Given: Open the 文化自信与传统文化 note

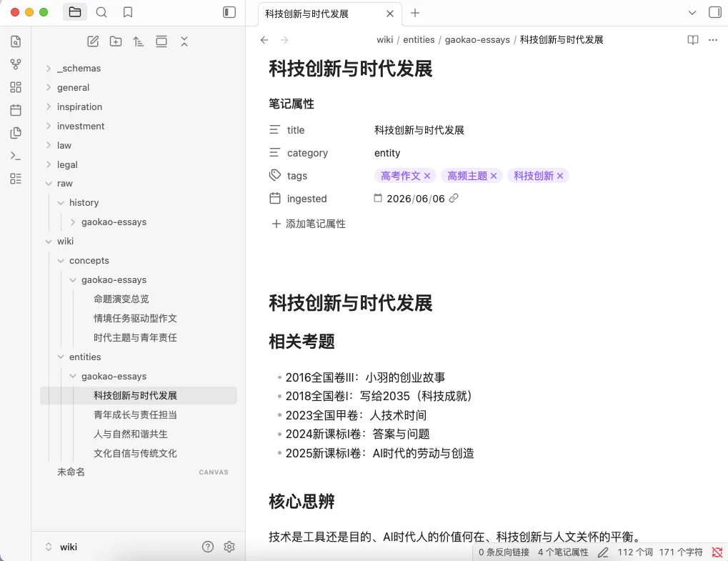Looking at the screenshot, I should (x=135, y=453).
